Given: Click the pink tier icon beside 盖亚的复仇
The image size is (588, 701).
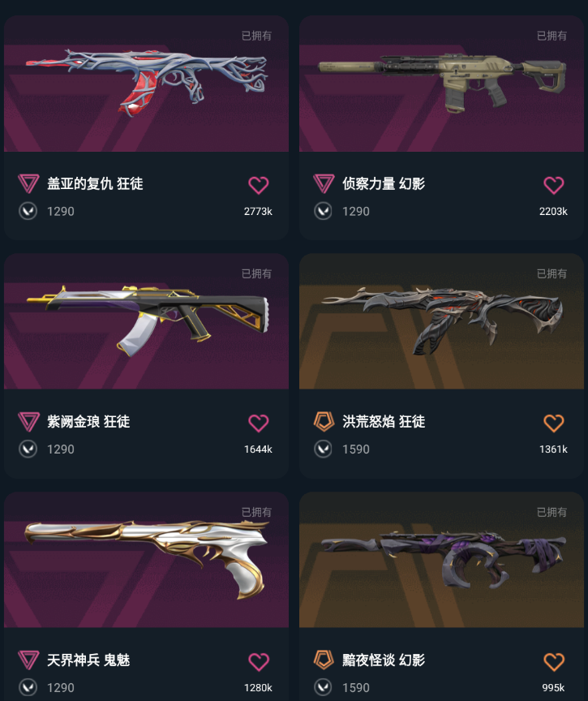Looking at the screenshot, I should [x=28, y=183].
